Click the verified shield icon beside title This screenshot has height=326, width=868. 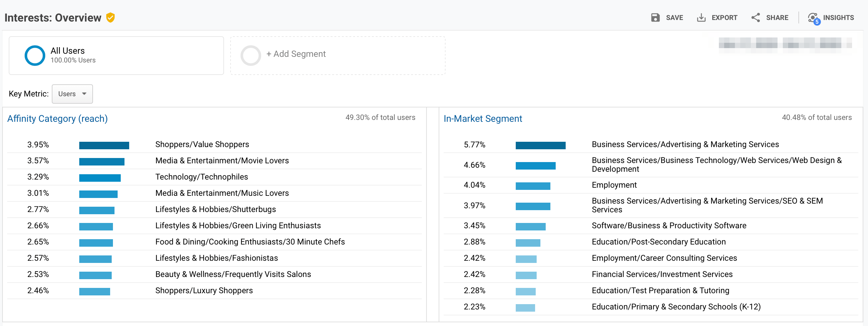click(110, 17)
